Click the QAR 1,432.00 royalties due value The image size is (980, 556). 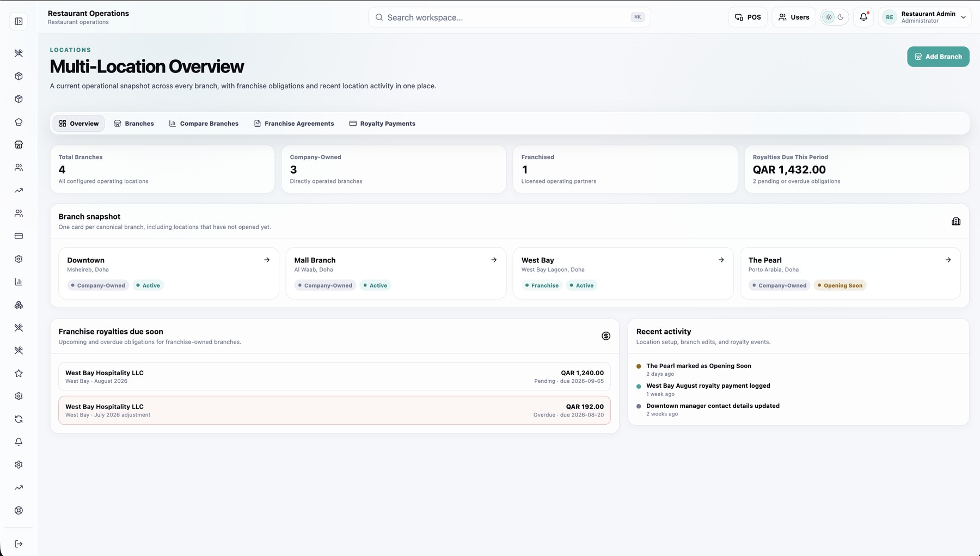point(789,170)
